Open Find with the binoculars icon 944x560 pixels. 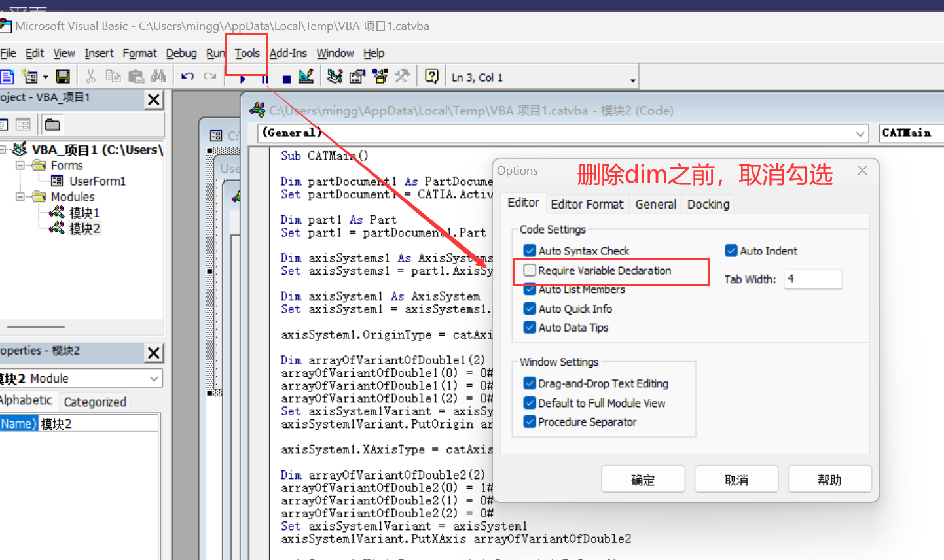click(158, 77)
